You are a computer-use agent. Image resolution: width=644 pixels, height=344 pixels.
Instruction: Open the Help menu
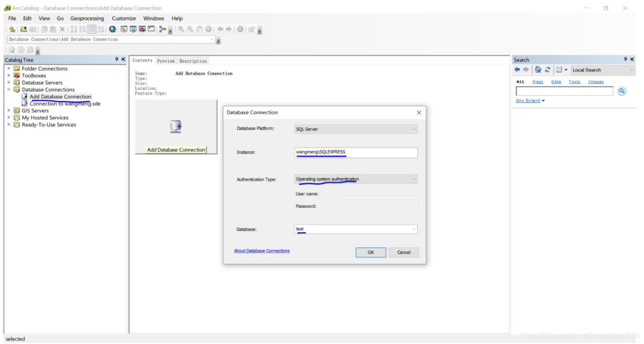pyautogui.click(x=177, y=18)
